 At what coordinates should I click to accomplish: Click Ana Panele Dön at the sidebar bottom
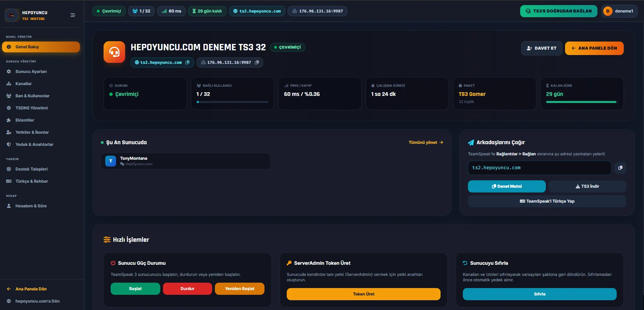point(41,289)
